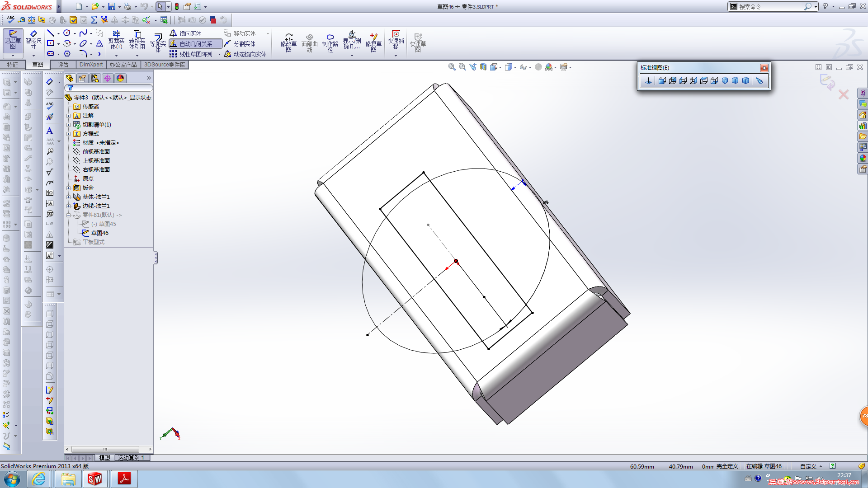Select 草图46 in the feature tree
Screen dimensions: 868x488
[99, 233]
